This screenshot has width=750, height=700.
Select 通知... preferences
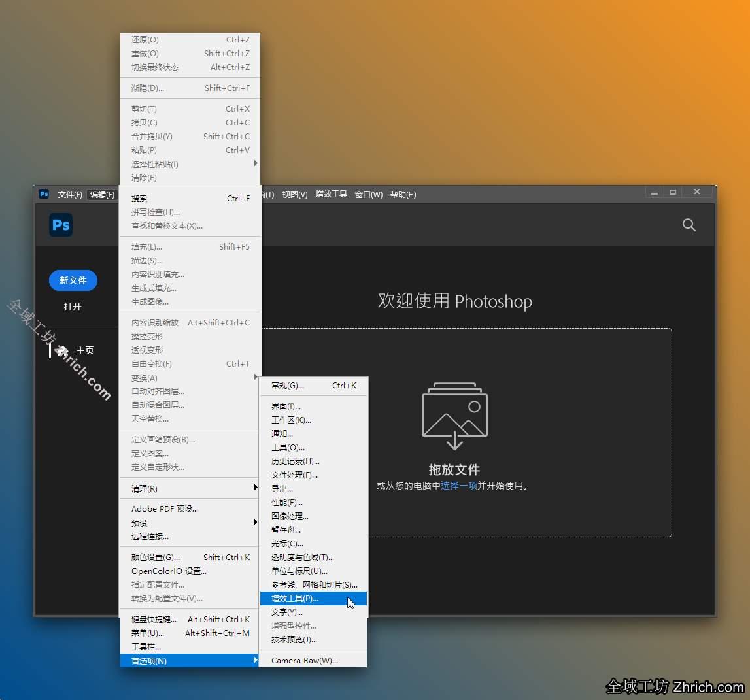click(313, 434)
